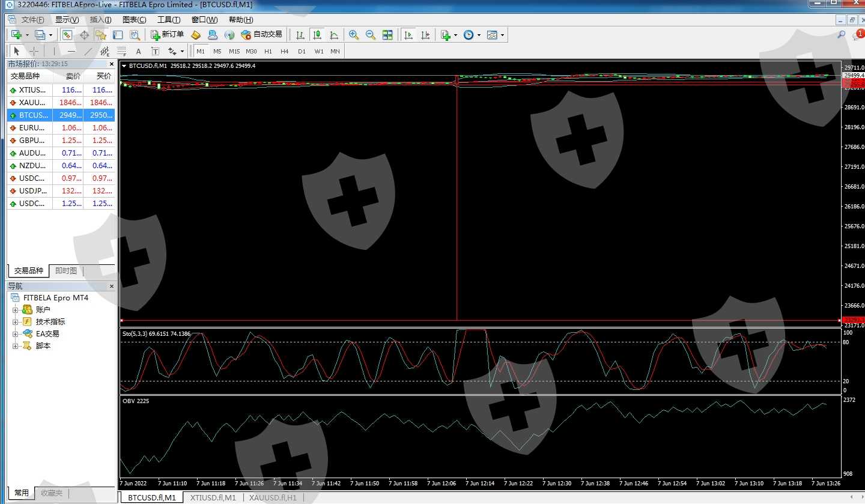The image size is (865, 504).
Task: Open the 插入 (Insert) menu
Action: [100, 20]
